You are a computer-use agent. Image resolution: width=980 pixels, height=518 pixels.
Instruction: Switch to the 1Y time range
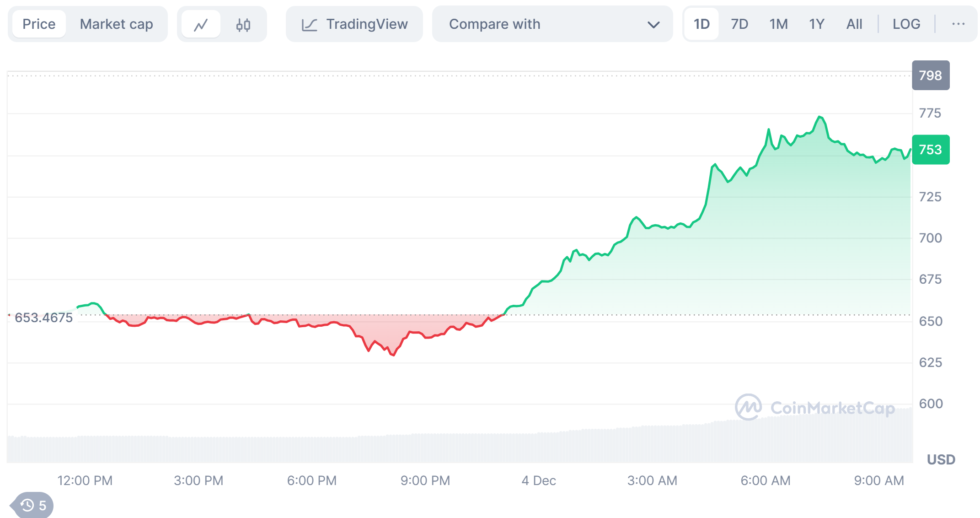[x=817, y=24]
